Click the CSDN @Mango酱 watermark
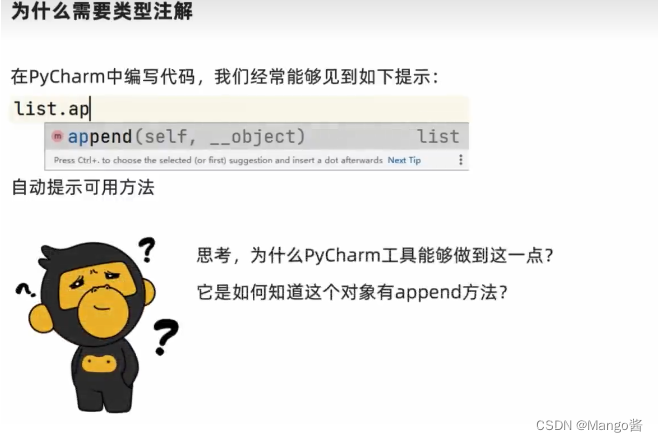Image resolution: width=658 pixels, height=442 pixels. coord(589,425)
